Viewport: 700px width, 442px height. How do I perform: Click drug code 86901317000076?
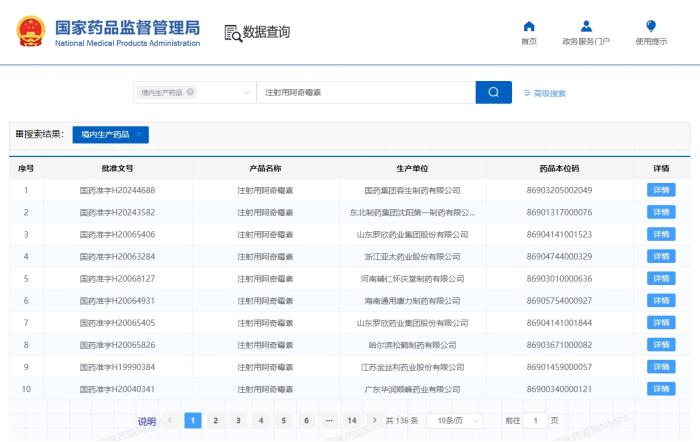559,212
